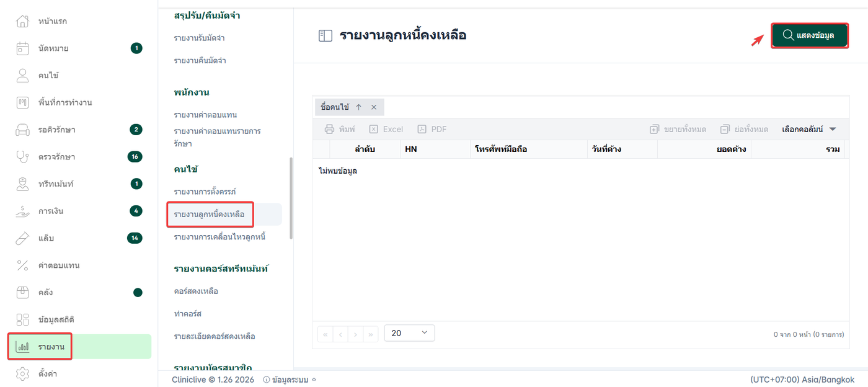The width and height of the screenshot is (868, 387).
Task: Click the ค่าตอบแทน percent icon
Action: pyautogui.click(x=22, y=265)
